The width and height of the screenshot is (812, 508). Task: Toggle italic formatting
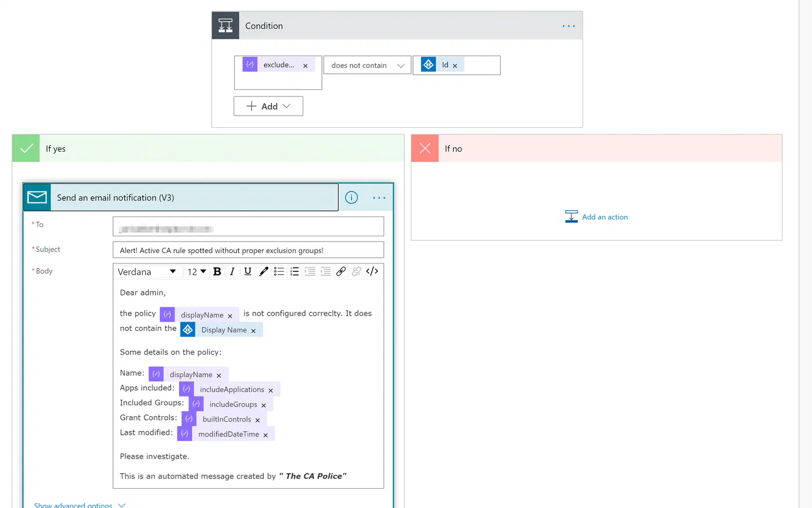pyautogui.click(x=232, y=271)
